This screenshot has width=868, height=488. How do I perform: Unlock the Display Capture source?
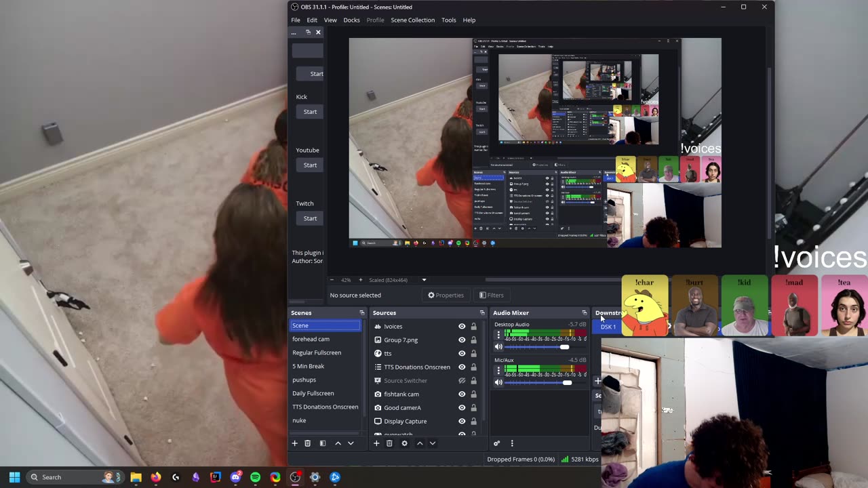(x=473, y=421)
